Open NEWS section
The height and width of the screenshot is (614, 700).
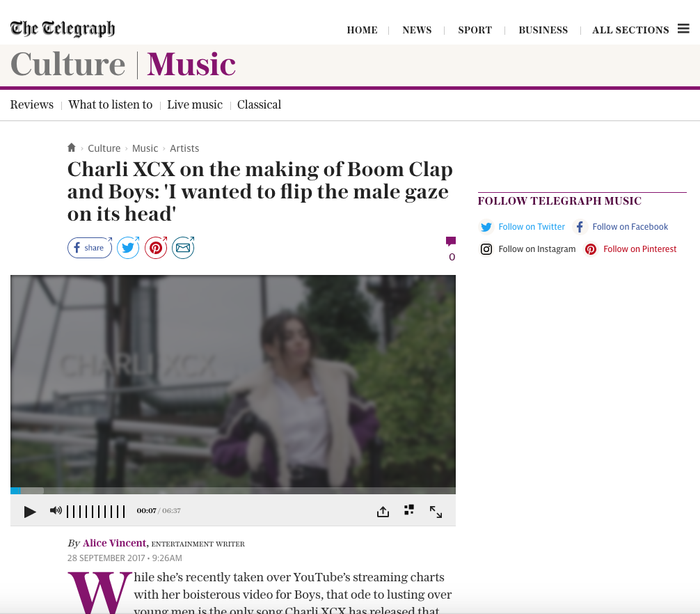pos(417,30)
